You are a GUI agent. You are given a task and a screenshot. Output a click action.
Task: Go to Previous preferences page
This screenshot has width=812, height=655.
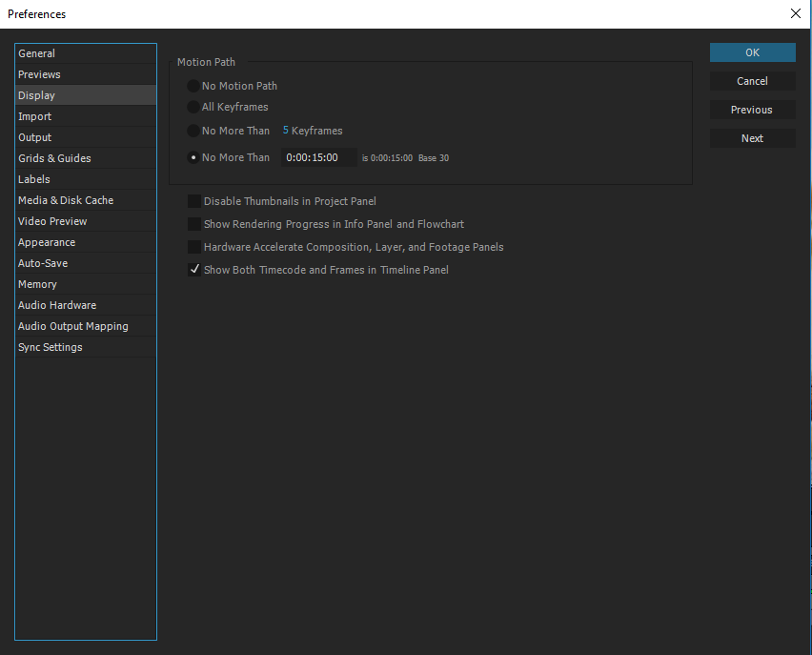(752, 110)
